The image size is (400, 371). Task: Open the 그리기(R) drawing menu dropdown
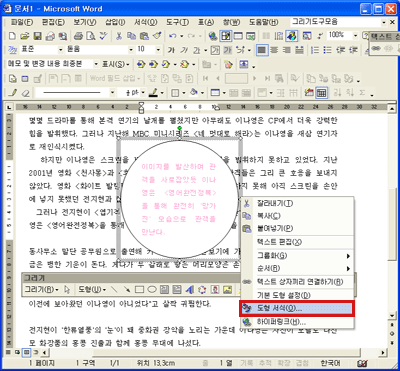coord(42,289)
